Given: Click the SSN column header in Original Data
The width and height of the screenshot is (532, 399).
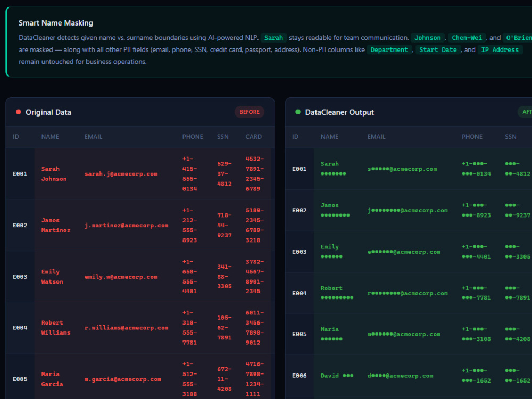Looking at the screenshot, I should coord(223,137).
